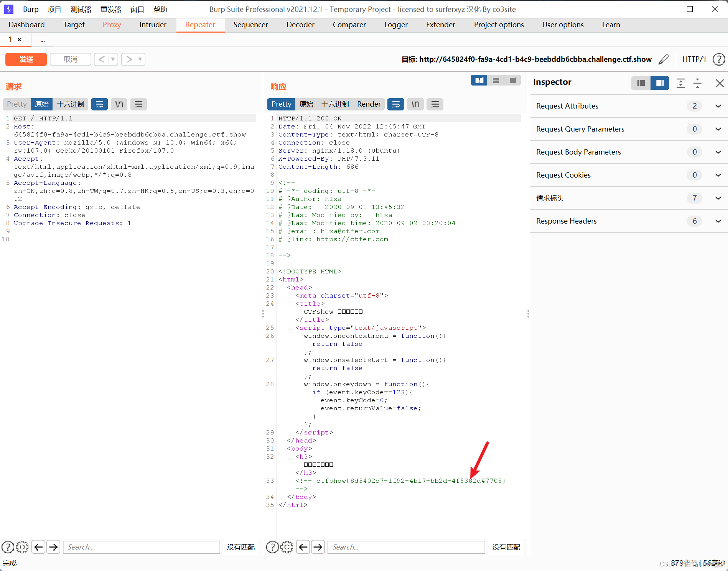Expand all Inspector sections icon
The width and height of the screenshot is (728, 571).
pos(681,83)
